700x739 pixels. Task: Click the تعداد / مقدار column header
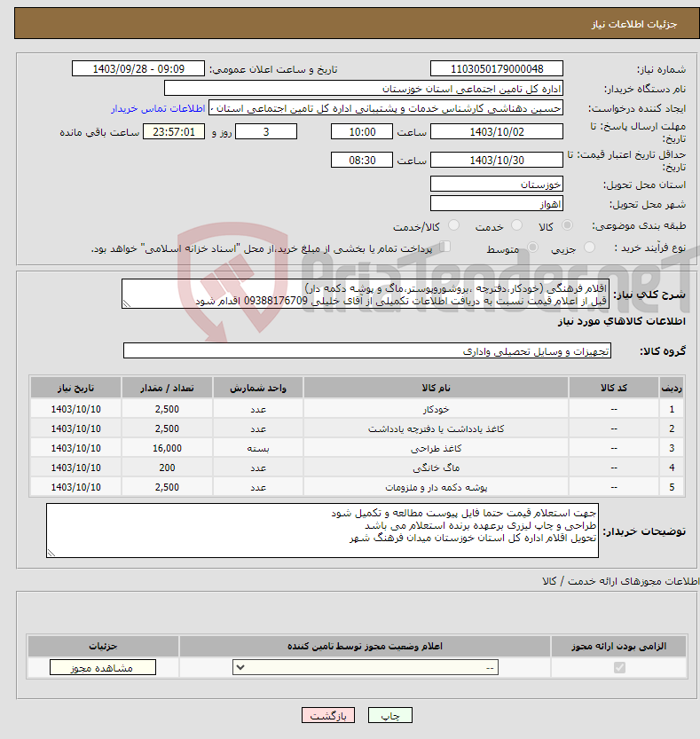point(167,388)
